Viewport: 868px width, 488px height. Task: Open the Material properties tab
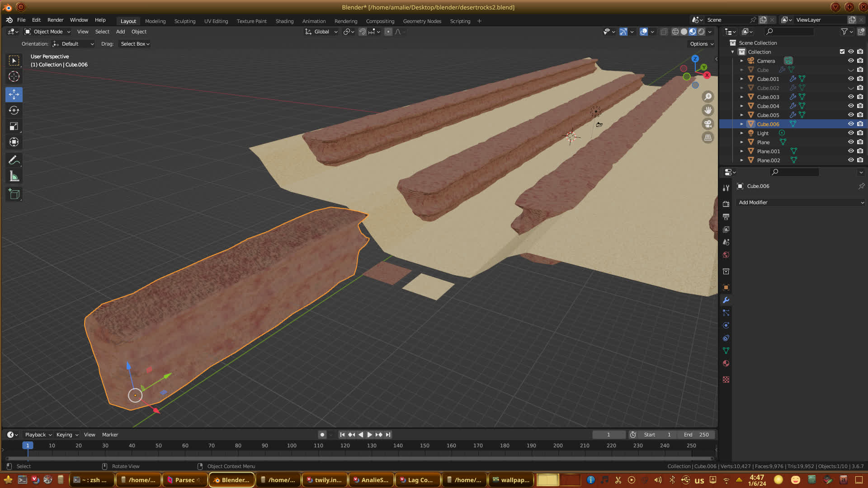[x=726, y=364]
